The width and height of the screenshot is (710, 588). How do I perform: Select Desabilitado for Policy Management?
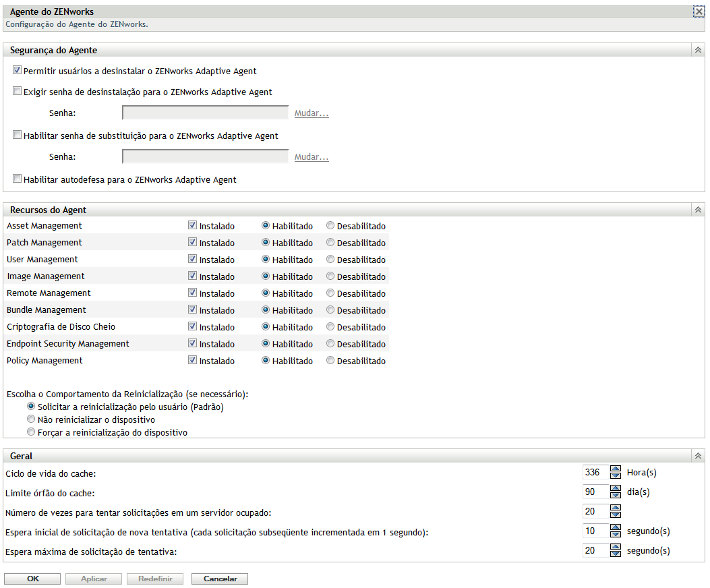(330, 359)
